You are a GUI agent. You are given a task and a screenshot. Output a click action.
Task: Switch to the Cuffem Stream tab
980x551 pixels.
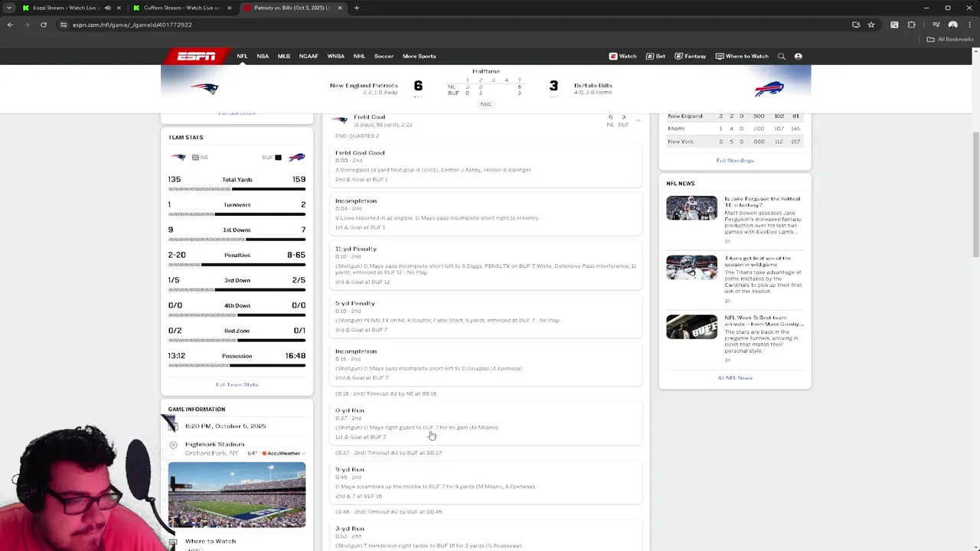[x=181, y=8]
